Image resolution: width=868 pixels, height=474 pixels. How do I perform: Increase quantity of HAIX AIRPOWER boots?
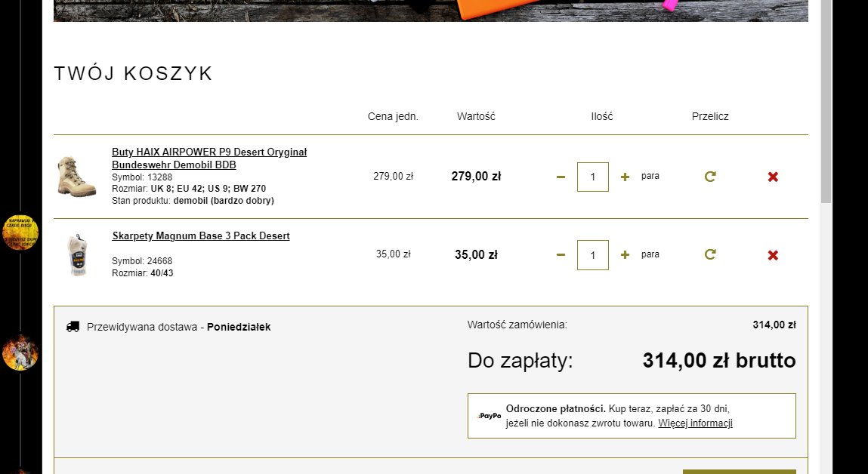pos(625,177)
